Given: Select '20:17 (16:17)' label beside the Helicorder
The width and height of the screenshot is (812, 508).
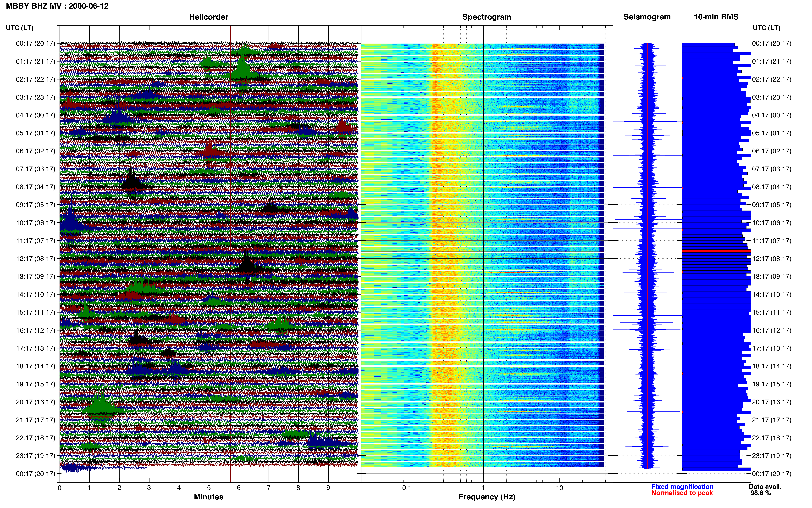Looking at the screenshot, I should point(36,402).
